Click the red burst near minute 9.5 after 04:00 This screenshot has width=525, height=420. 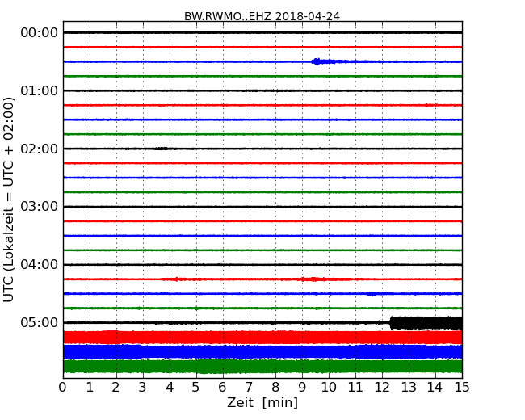tap(313, 279)
